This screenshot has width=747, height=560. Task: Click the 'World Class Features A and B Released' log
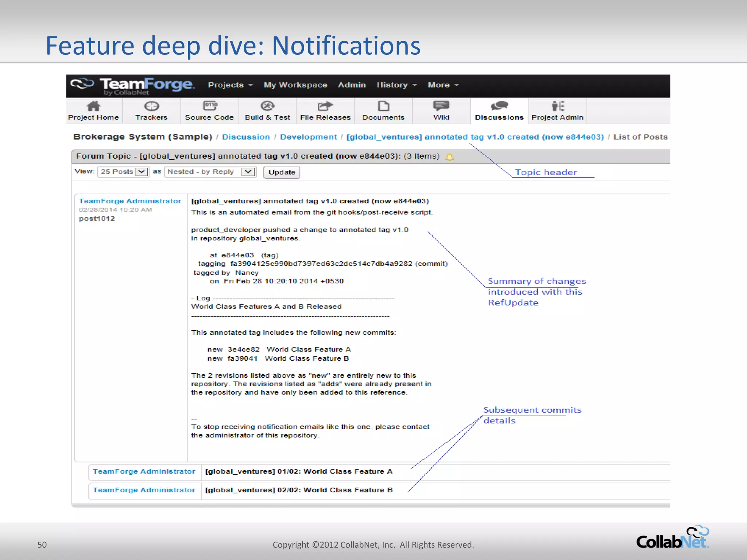tap(266, 307)
